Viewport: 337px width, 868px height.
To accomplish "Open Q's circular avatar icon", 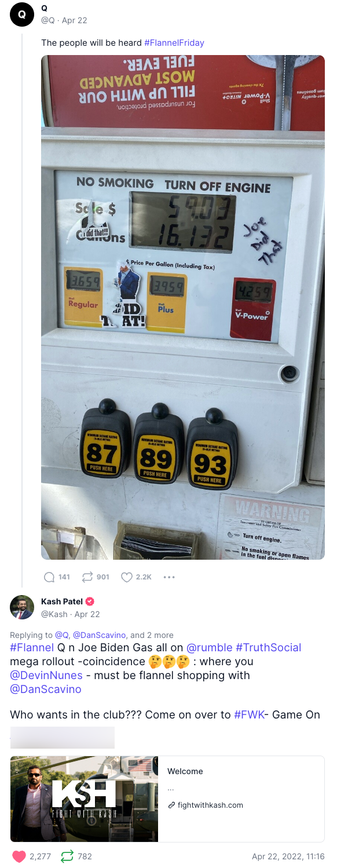I will coord(22,14).
